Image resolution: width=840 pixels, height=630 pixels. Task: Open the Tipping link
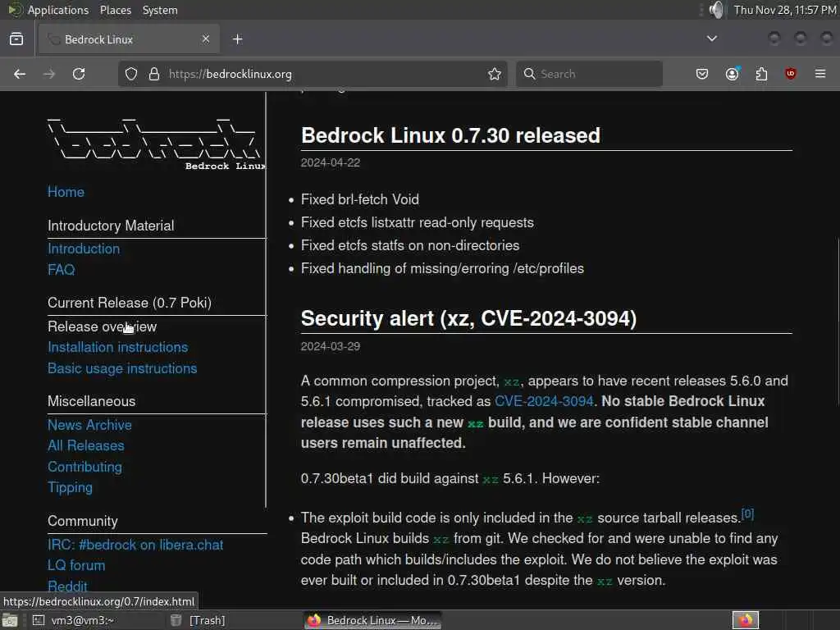point(70,487)
